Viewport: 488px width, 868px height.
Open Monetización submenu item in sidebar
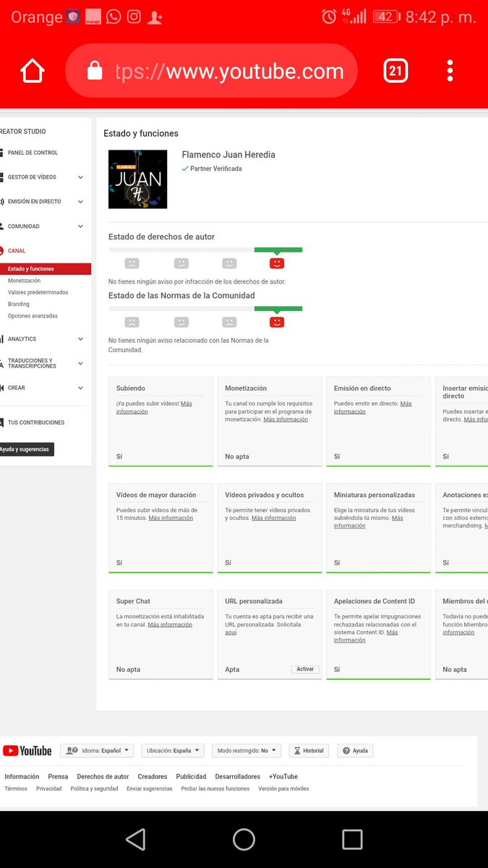pos(24,281)
